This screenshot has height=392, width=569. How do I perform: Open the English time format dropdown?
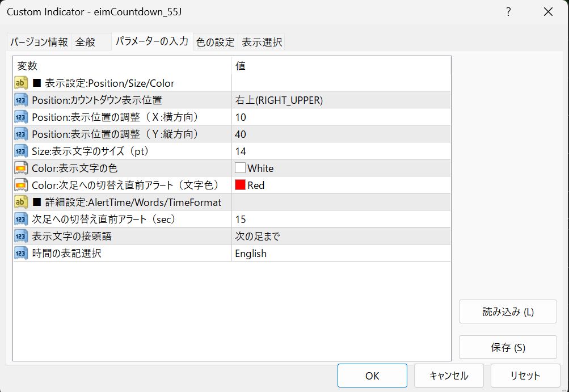pos(340,253)
